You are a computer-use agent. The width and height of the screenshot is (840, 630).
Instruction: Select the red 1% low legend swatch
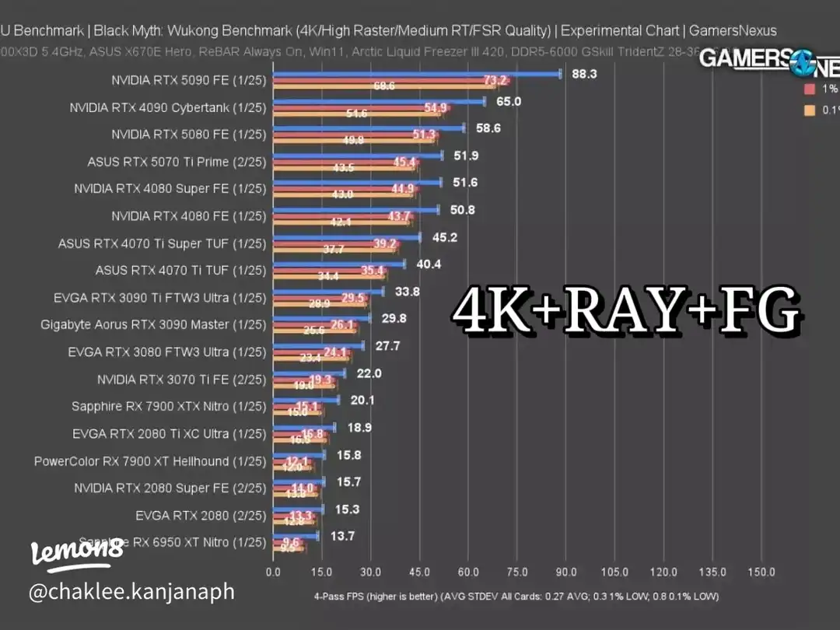click(x=809, y=89)
